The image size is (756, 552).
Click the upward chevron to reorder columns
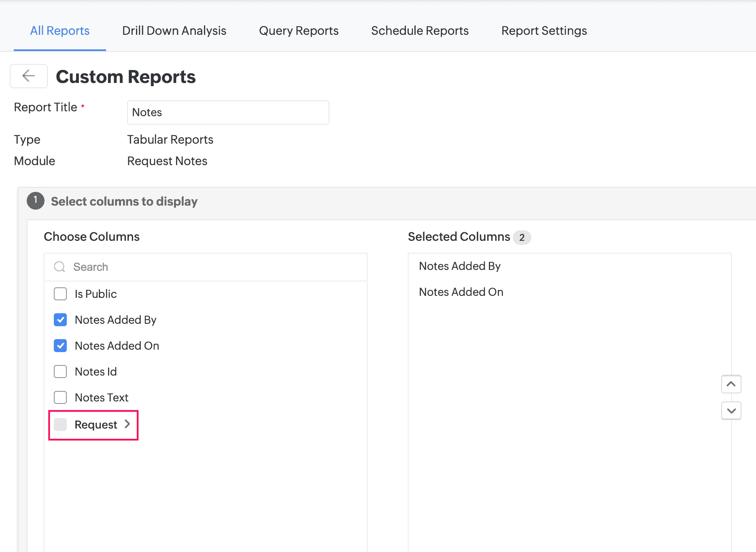click(x=731, y=384)
